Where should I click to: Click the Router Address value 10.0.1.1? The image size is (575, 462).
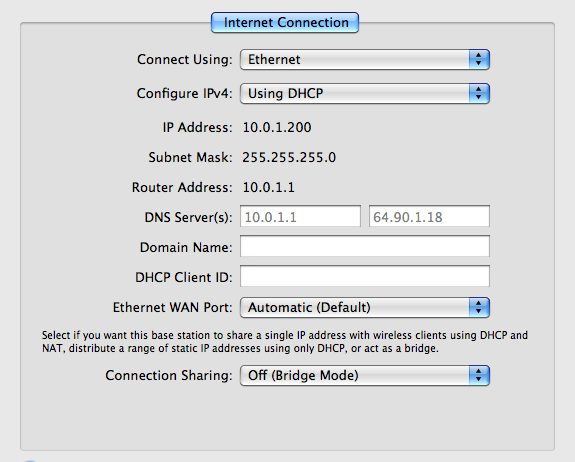(268, 187)
